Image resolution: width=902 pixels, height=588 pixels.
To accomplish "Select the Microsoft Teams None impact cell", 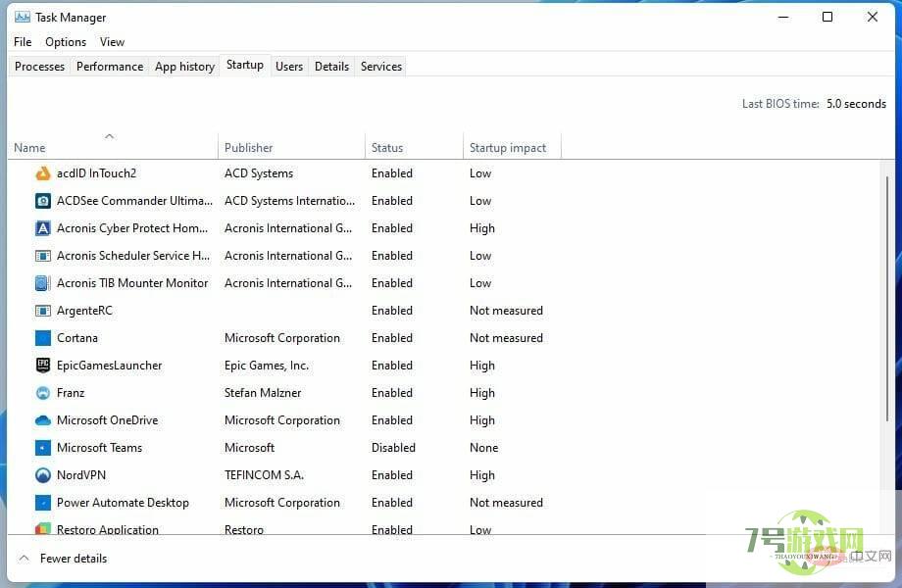I will point(483,448).
